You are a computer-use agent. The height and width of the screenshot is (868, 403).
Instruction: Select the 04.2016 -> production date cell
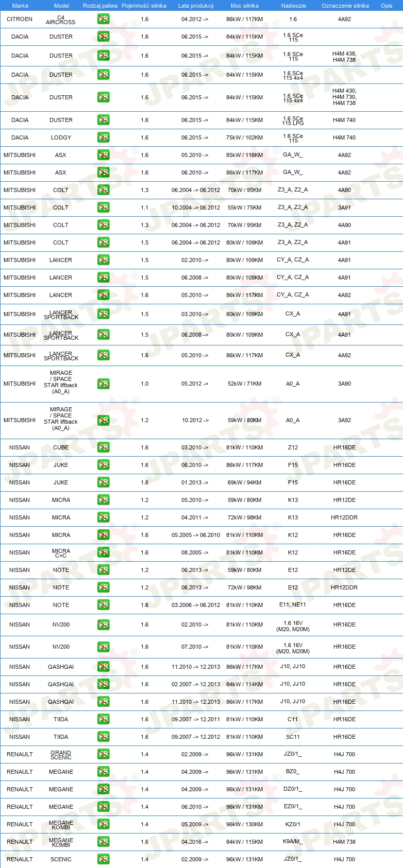195,842
